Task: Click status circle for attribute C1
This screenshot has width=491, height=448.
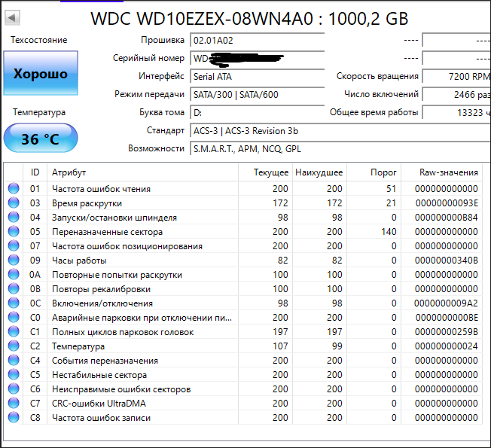Action: [x=14, y=331]
